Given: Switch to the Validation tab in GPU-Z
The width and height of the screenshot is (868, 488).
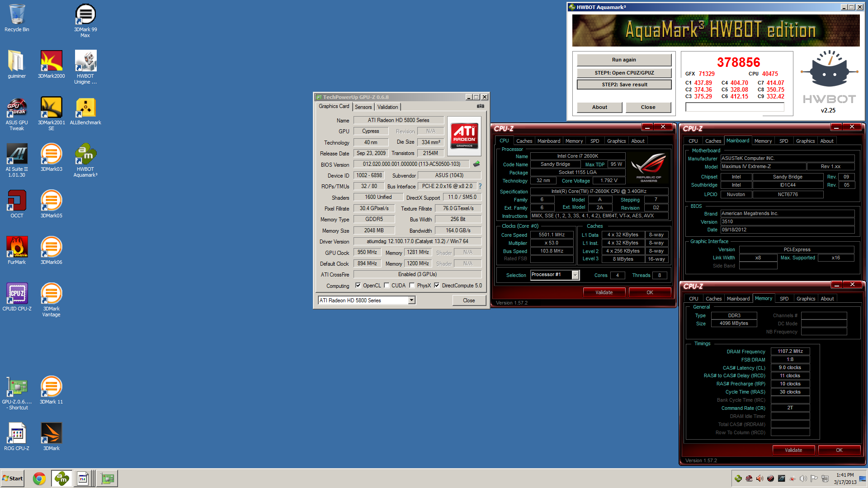Looking at the screenshot, I should click(388, 107).
